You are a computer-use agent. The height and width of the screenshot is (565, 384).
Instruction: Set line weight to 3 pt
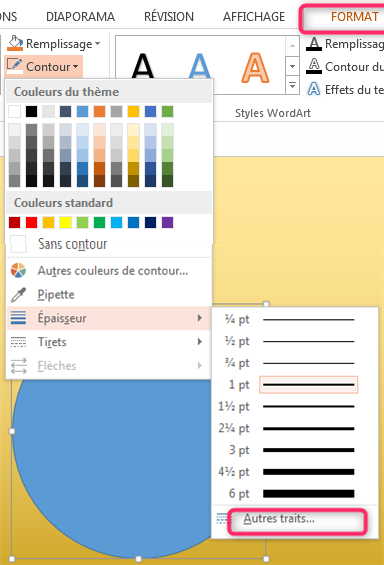(295, 450)
